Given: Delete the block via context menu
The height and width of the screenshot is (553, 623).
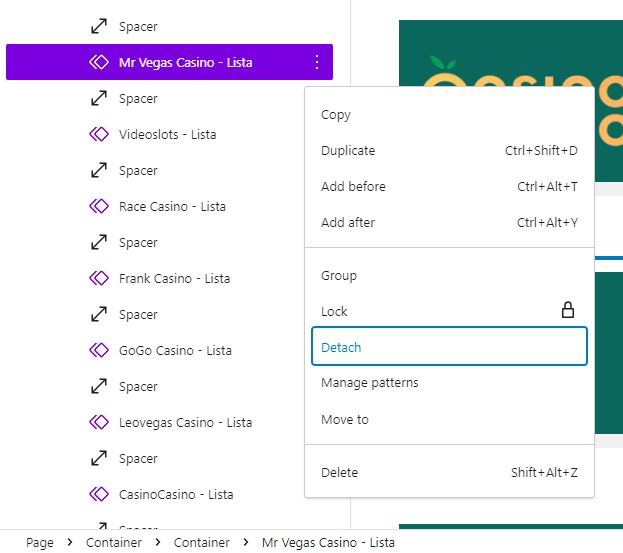Looking at the screenshot, I should click(449, 472).
